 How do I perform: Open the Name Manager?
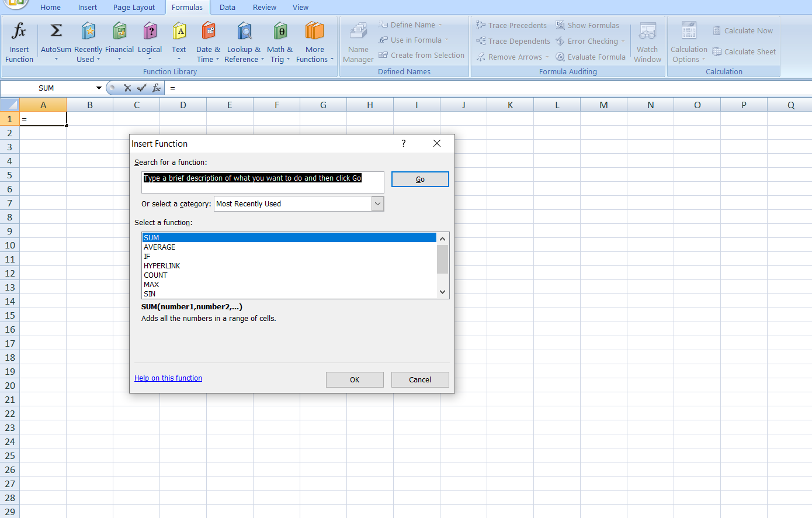pos(358,43)
